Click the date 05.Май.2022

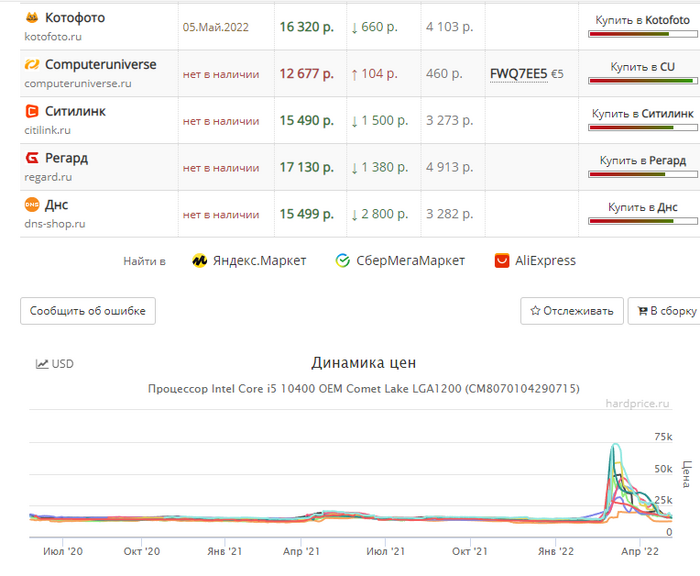[216, 27]
